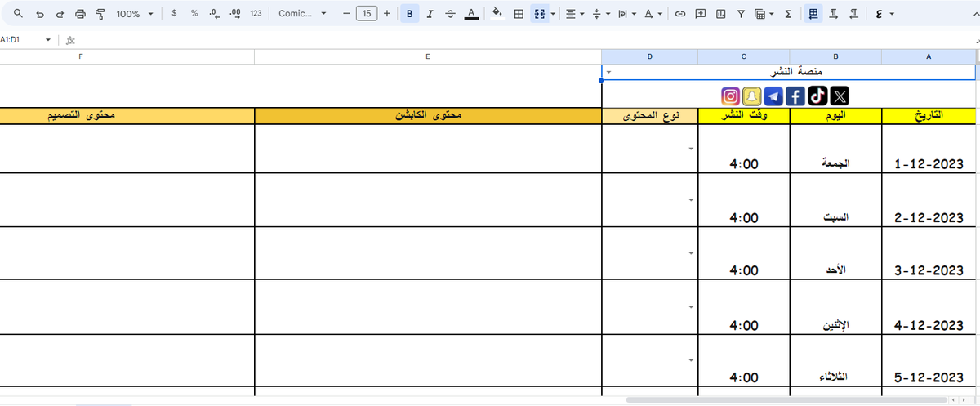Open font family Comic dropdown
980x406 pixels.
301,14
